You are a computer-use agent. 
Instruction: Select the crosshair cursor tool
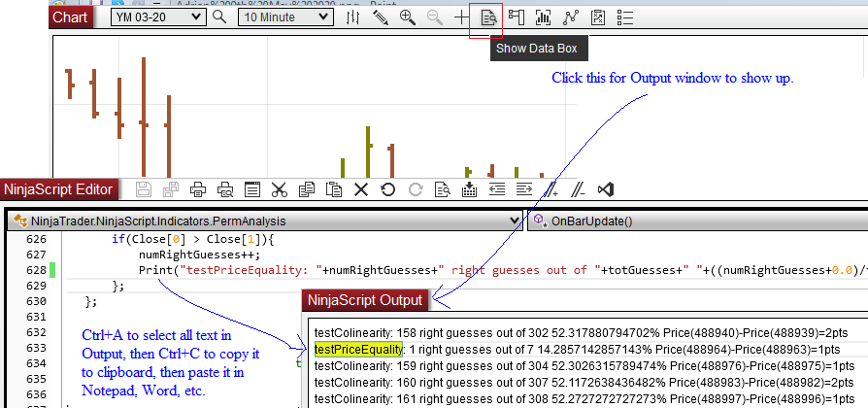pos(461,17)
